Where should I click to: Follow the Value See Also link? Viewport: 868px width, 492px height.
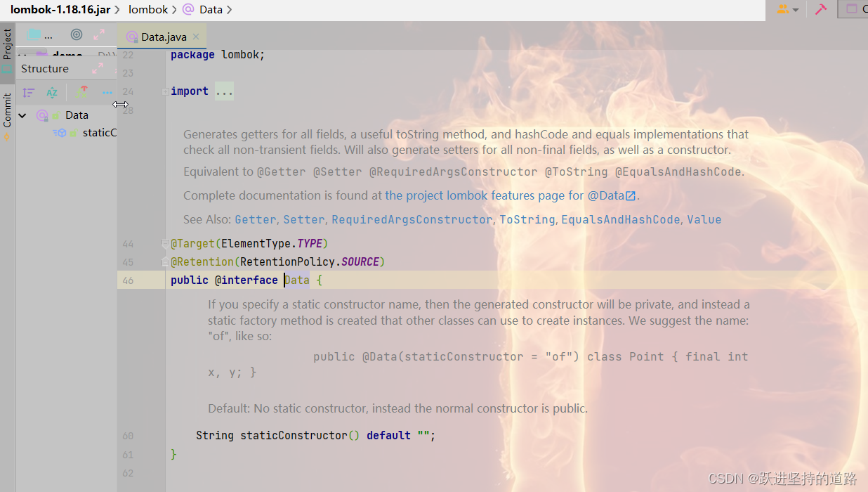point(704,219)
